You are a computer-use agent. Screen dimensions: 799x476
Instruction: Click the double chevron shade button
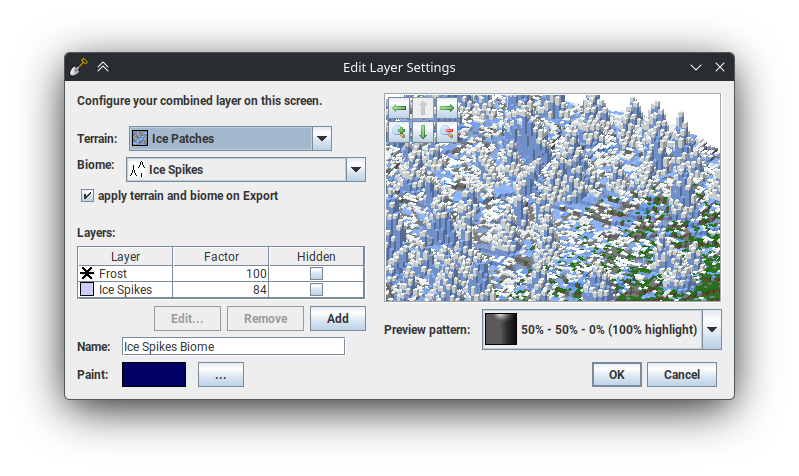[x=103, y=67]
